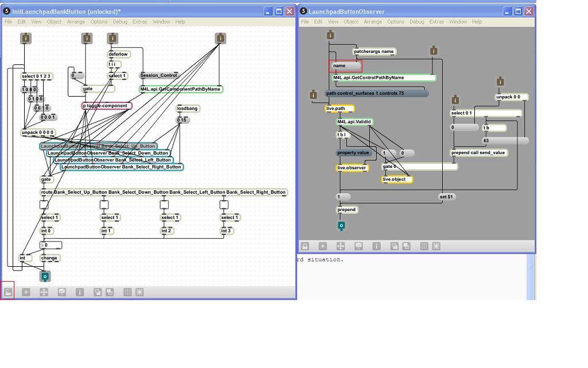
Task: Select the 'unpack 0 0 0 0' object
Action: point(38,132)
